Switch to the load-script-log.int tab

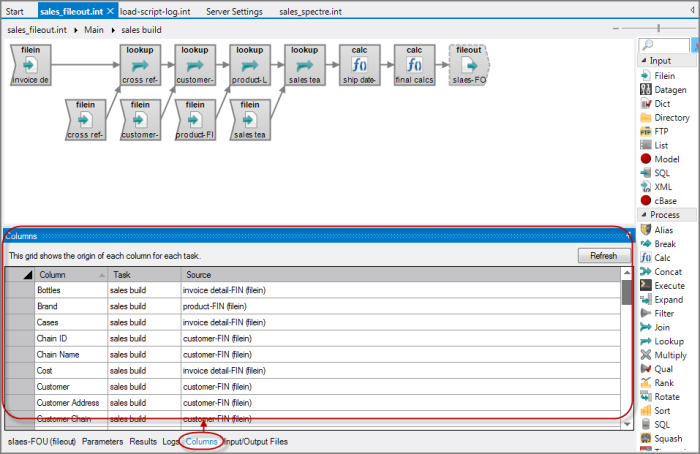tap(155, 12)
